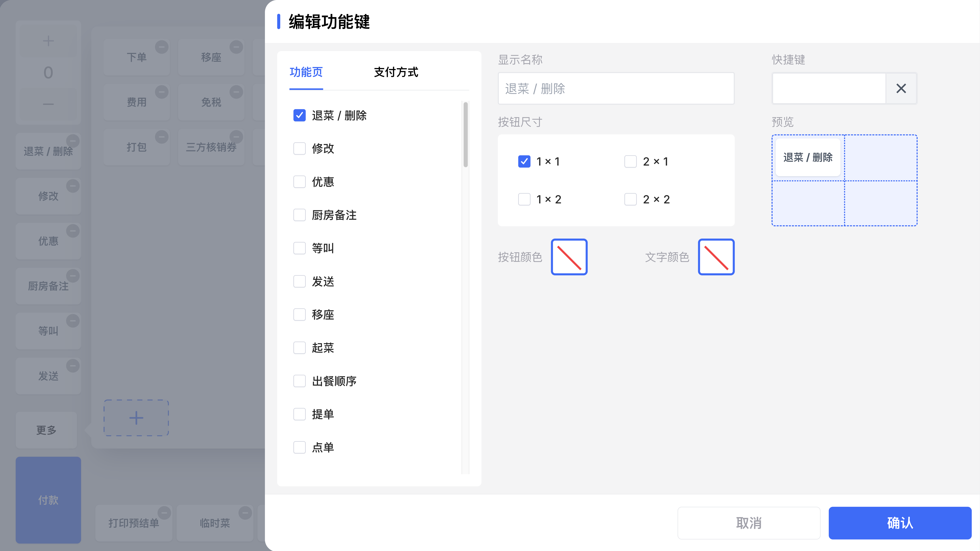Open the 按钮颜色 color swatch
Image resolution: width=980 pixels, height=551 pixels.
[569, 257]
